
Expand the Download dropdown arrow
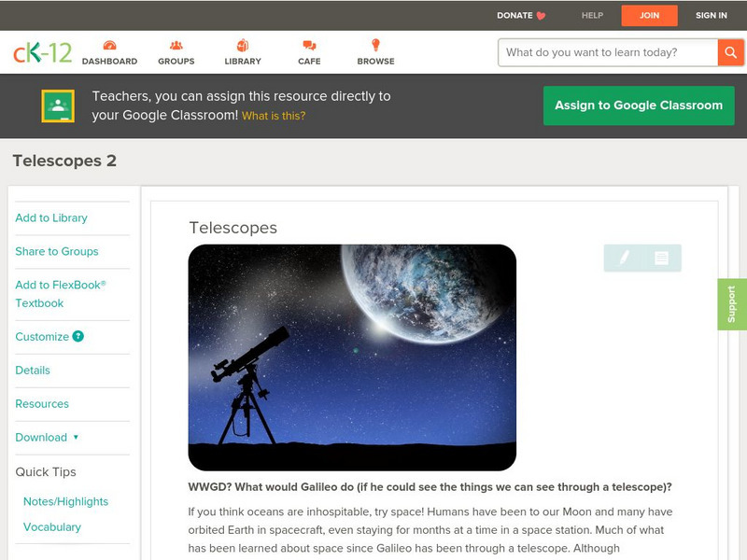click(76, 437)
